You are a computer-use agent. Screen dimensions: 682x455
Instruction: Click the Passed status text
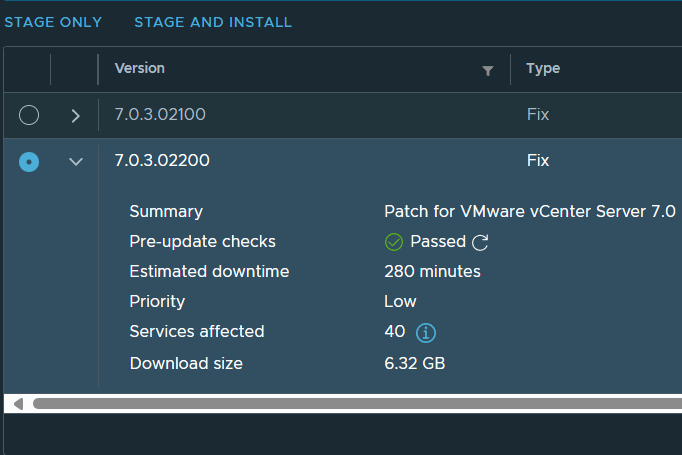[438, 242]
